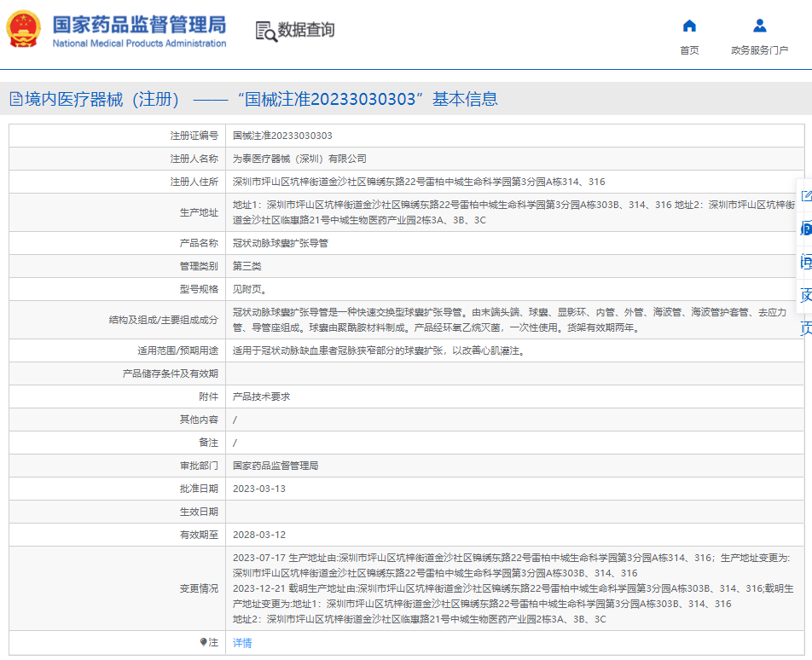Screen dimensions: 812x660
Task: Click approval date 2023-03-13
Action: [259, 489]
